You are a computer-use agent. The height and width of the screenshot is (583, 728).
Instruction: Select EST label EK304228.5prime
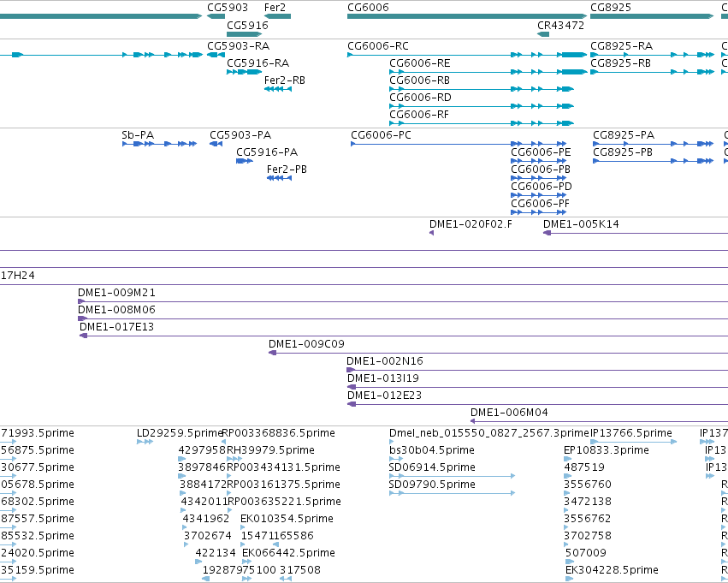coord(612,570)
